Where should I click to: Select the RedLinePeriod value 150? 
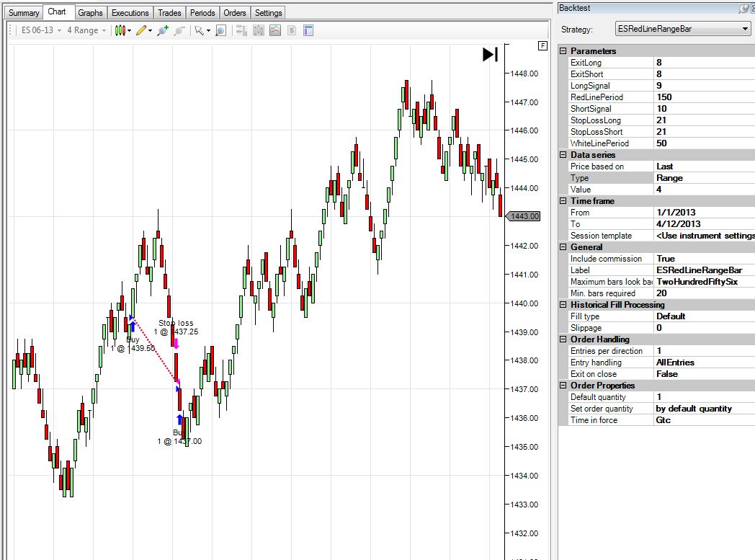click(704, 97)
